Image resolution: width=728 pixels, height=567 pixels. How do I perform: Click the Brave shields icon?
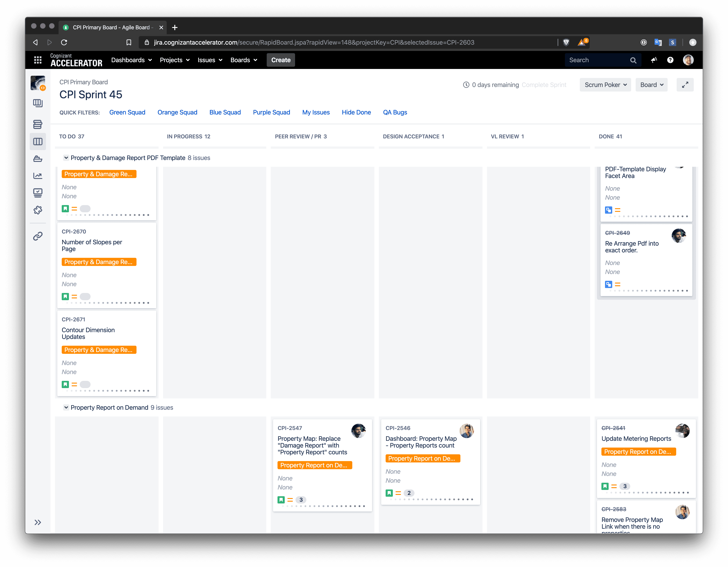(566, 42)
